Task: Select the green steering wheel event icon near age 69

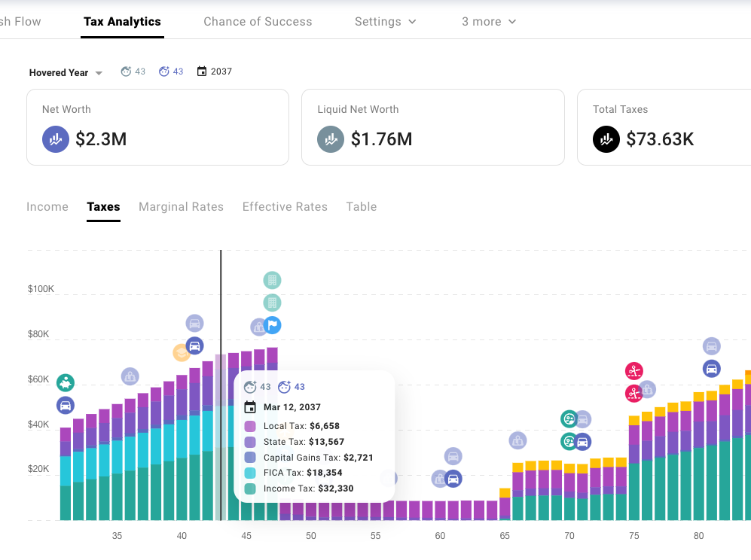Action: pos(569,419)
